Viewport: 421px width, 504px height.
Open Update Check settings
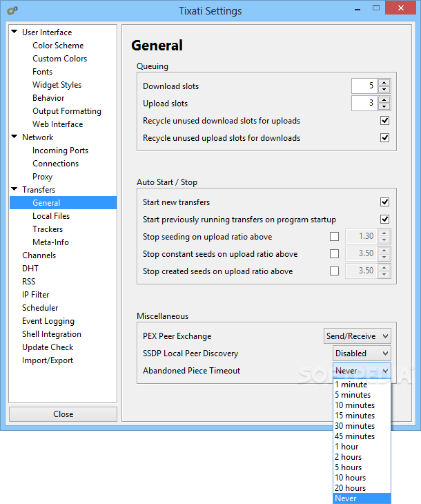click(48, 347)
